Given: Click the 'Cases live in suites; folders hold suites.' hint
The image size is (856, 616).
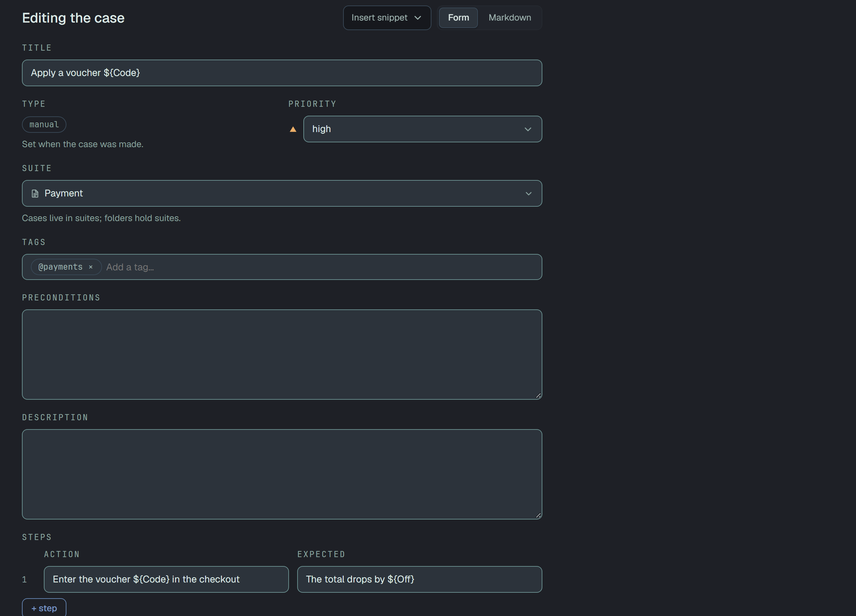Looking at the screenshot, I should 101,218.
